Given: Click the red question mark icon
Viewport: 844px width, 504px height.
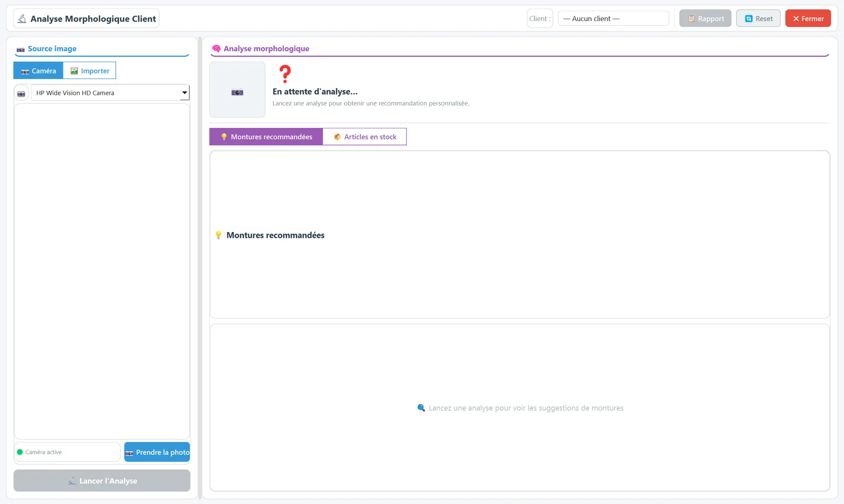Looking at the screenshot, I should [285, 74].
